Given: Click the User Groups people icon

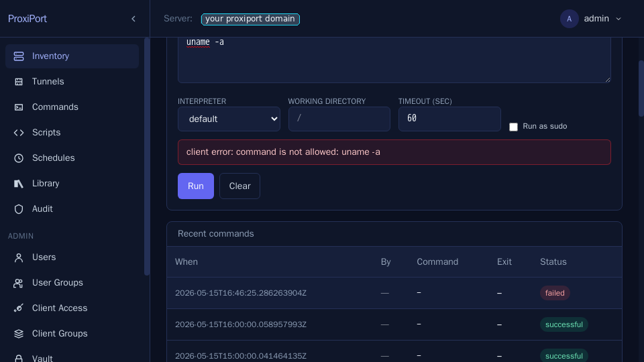Looking at the screenshot, I should click(19, 283).
